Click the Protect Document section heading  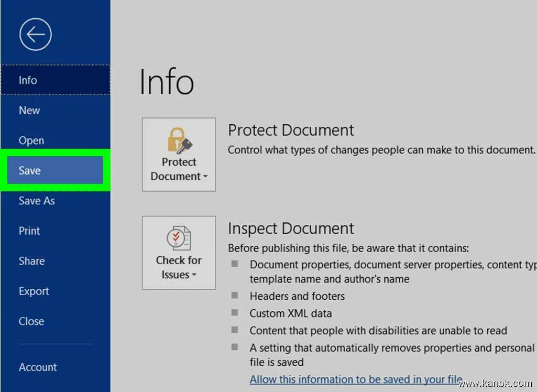coord(291,130)
